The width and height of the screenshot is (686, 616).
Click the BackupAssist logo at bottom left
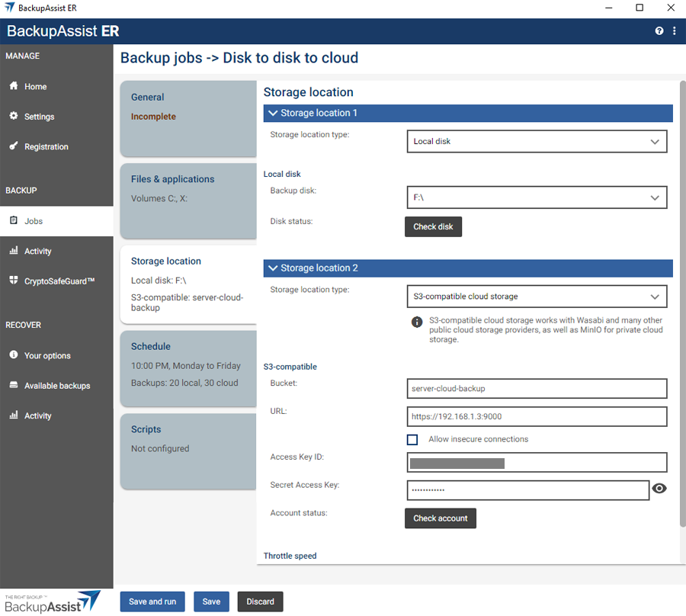click(x=53, y=602)
